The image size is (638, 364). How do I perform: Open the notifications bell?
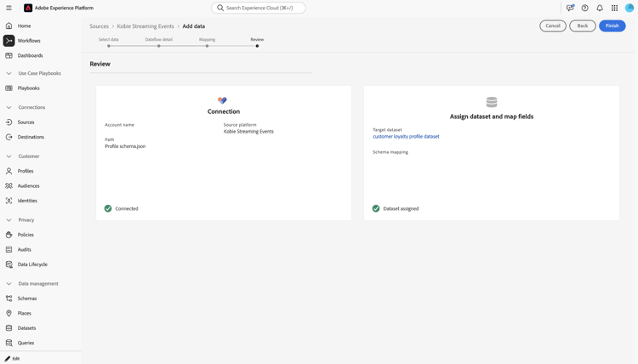(600, 8)
